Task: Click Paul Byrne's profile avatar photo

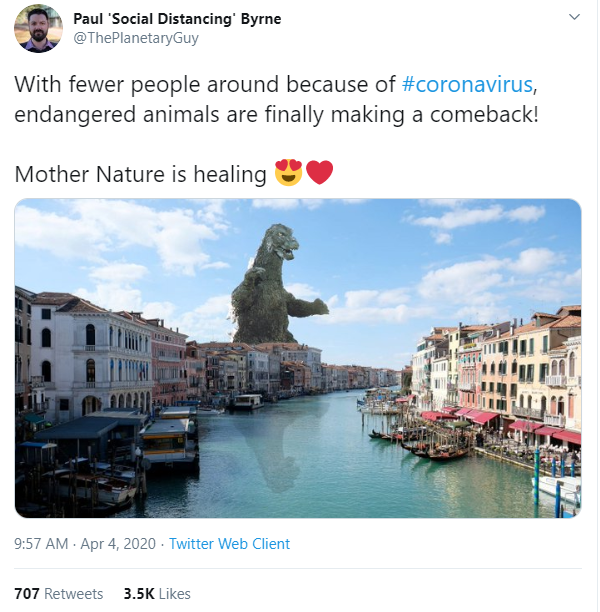Action: click(x=39, y=28)
